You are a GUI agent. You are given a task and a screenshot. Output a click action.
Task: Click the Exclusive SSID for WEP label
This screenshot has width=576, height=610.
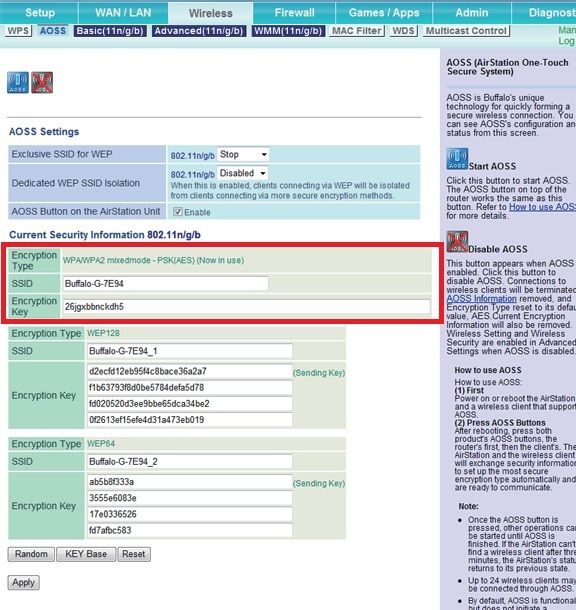point(62,154)
